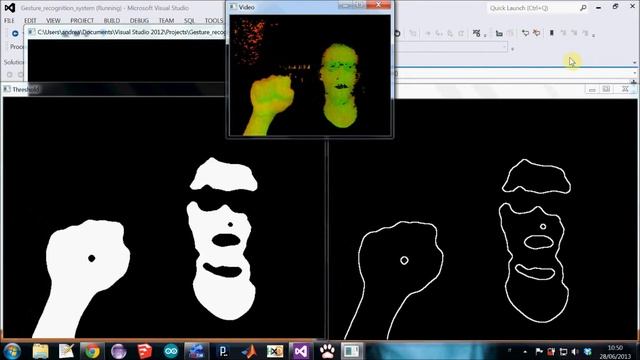Open the notepad-with-pencil app in taskbar
640x360 pixels.
(66, 351)
